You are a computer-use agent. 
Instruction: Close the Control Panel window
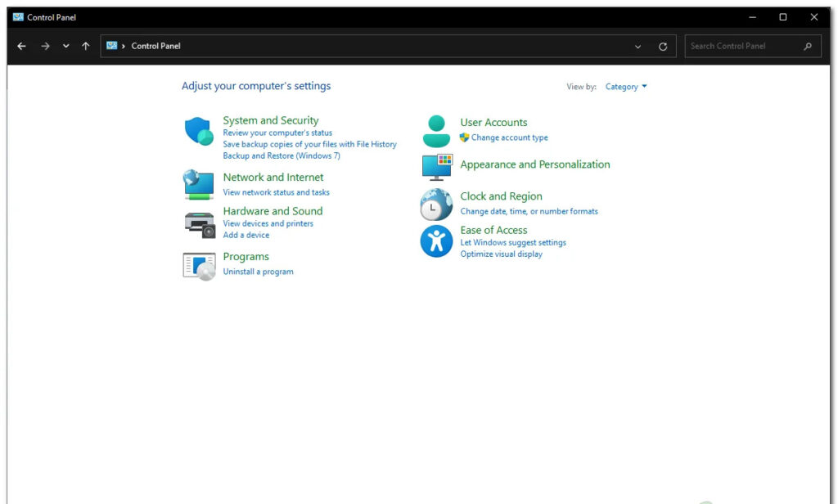click(x=814, y=17)
